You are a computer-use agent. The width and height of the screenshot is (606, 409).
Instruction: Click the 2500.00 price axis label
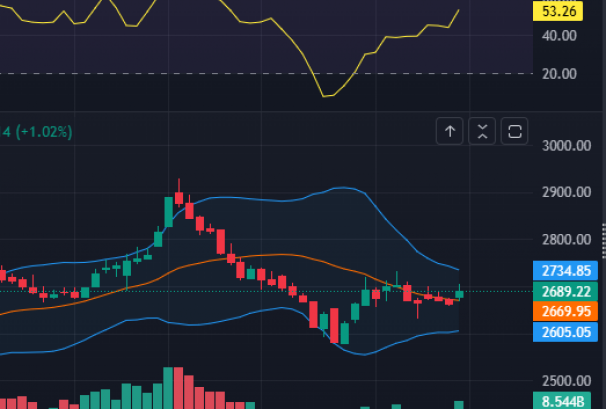tap(567, 381)
